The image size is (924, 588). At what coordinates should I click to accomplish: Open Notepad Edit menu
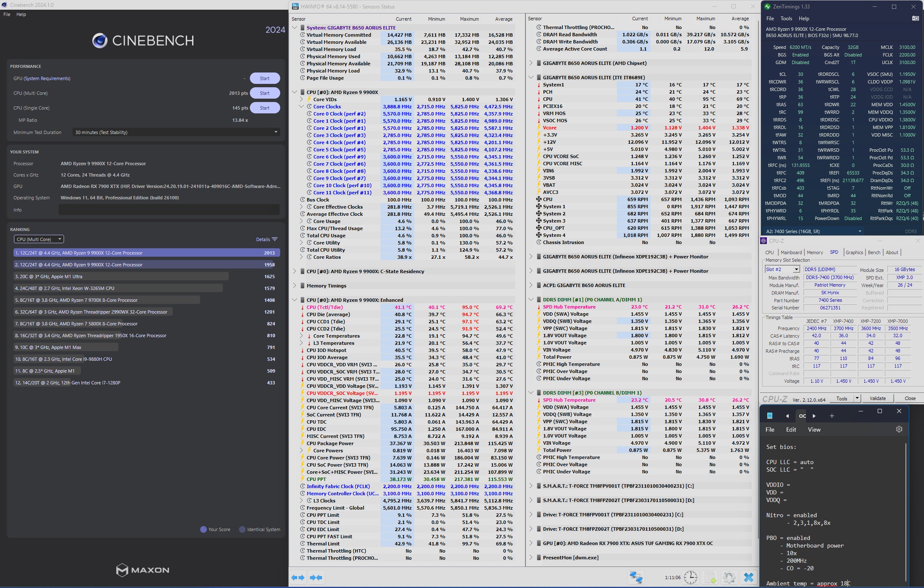(791, 430)
